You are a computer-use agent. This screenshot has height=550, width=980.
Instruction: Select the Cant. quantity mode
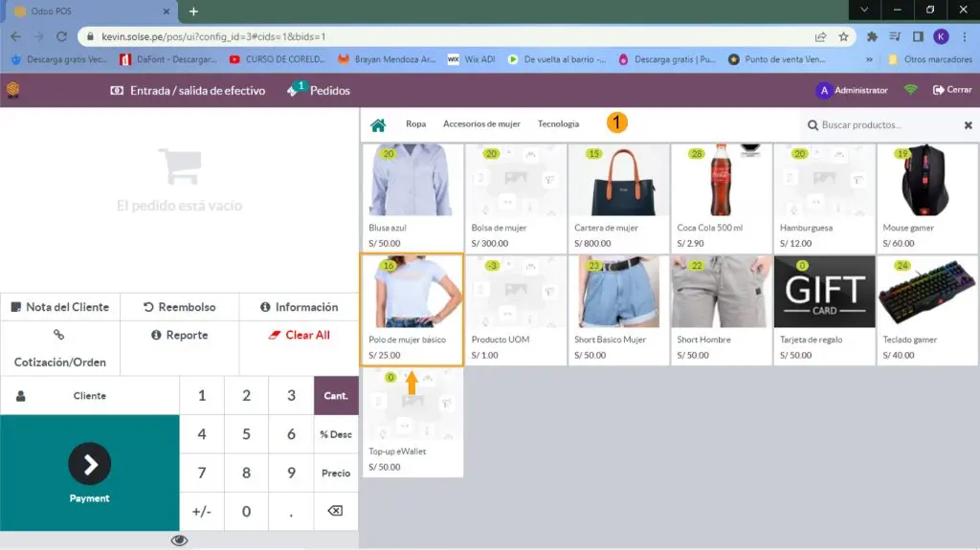(335, 395)
